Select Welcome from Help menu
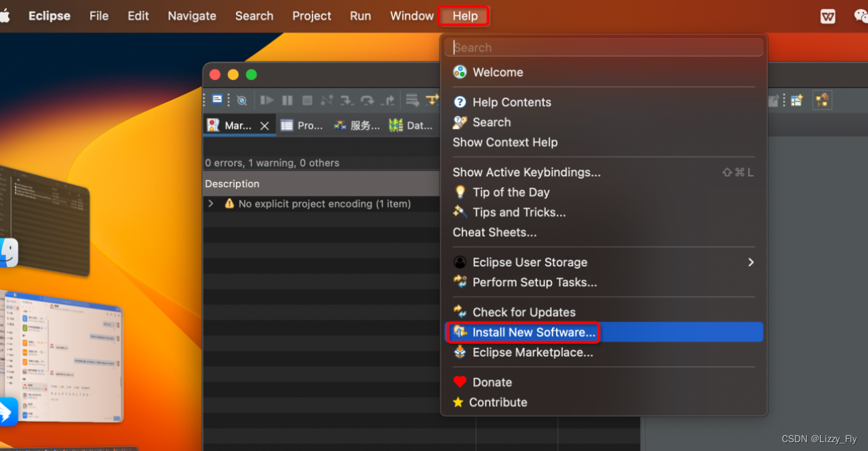Screen dimensions: 868x451 [x=604, y=72]
